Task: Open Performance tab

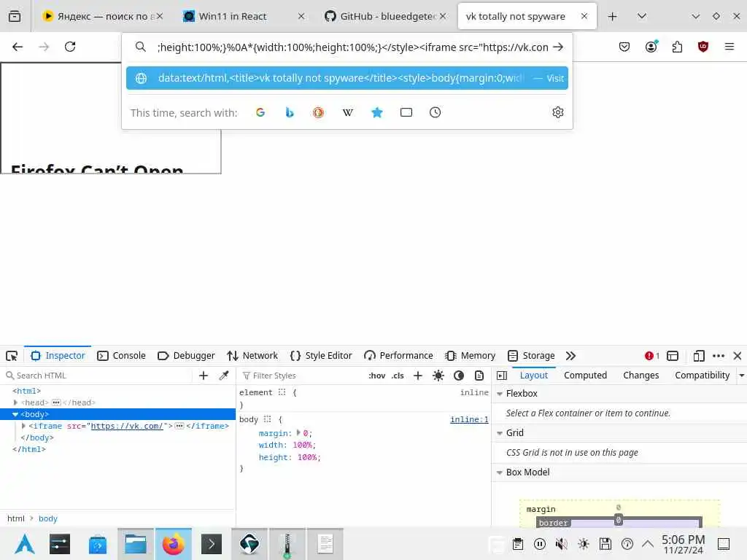Action: click(398, 356)
